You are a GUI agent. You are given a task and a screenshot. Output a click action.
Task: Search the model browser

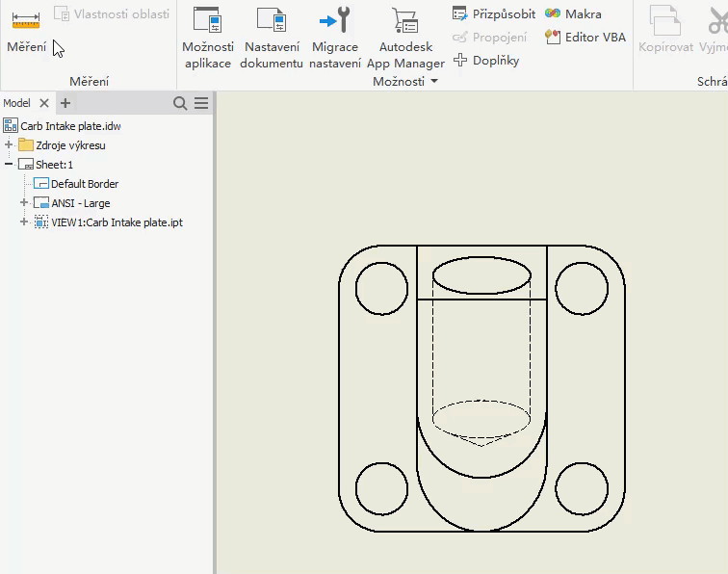pyautogui.click(x=180, y=103)
